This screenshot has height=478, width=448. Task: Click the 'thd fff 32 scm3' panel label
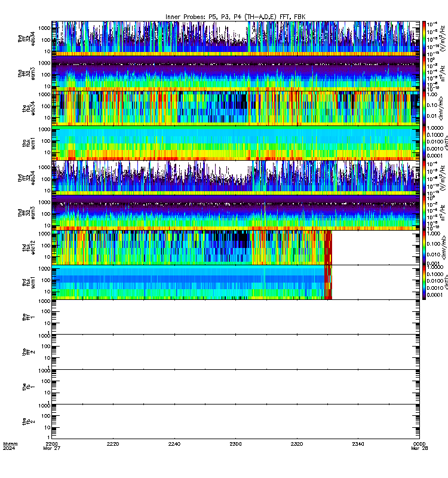26,213
